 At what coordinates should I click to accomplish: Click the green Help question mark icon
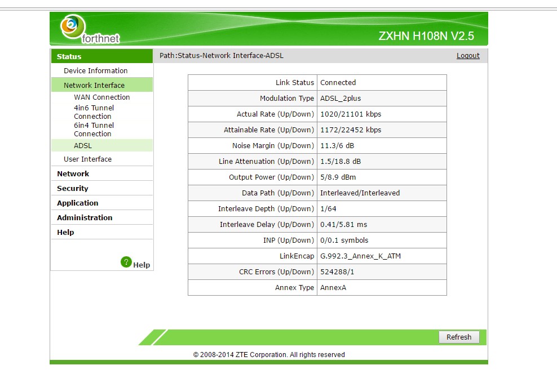click(x=126, y=262)
